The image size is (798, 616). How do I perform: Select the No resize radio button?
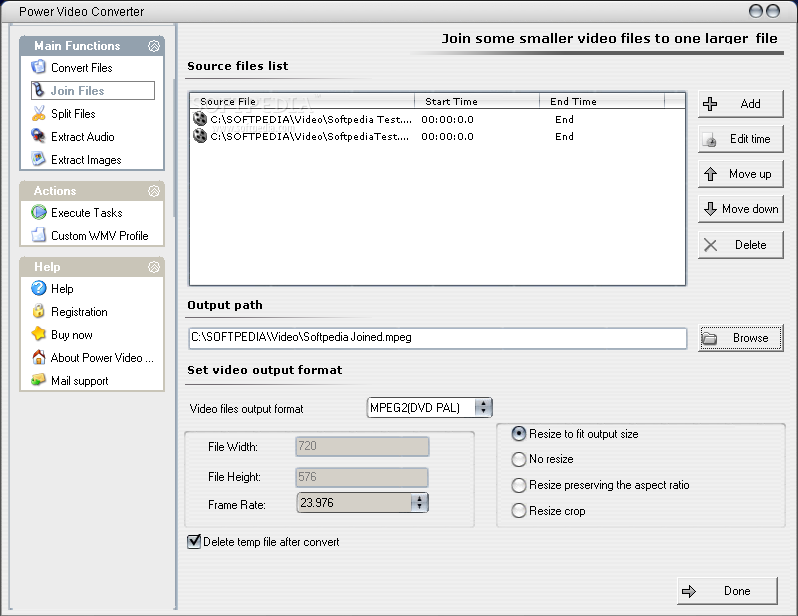519,459
